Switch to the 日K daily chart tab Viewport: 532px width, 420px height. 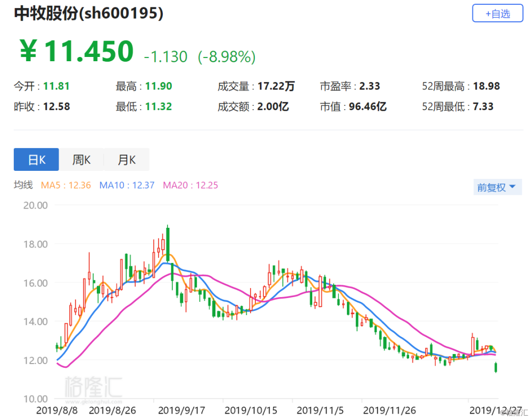[x=36, y=160]
